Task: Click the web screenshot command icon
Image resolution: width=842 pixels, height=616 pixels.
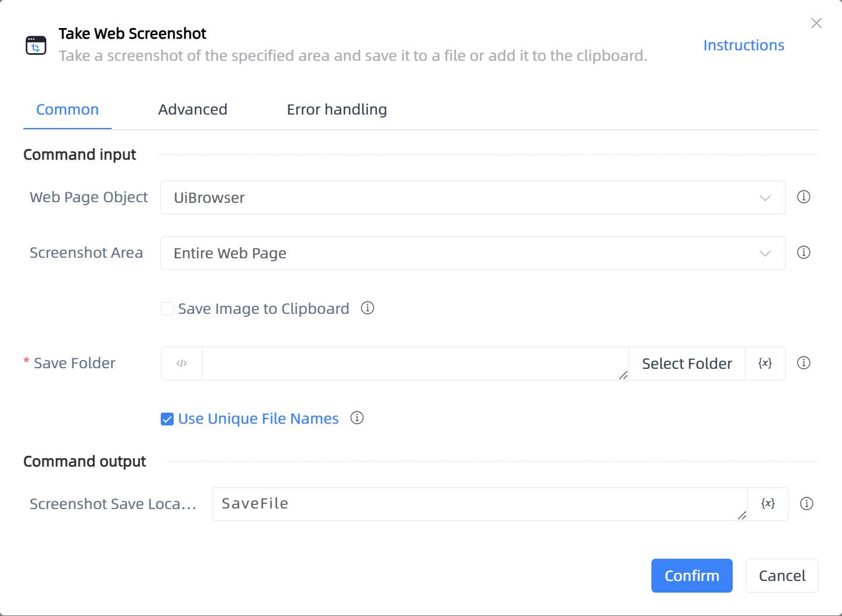Action: tap(36, 45)
